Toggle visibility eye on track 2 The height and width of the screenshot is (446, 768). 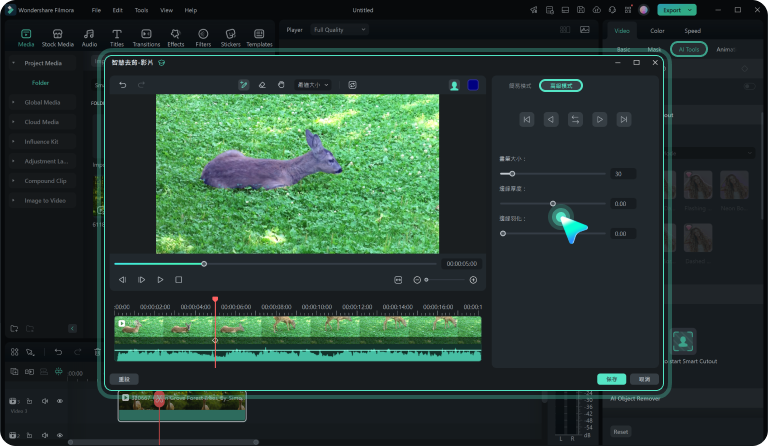60,435
